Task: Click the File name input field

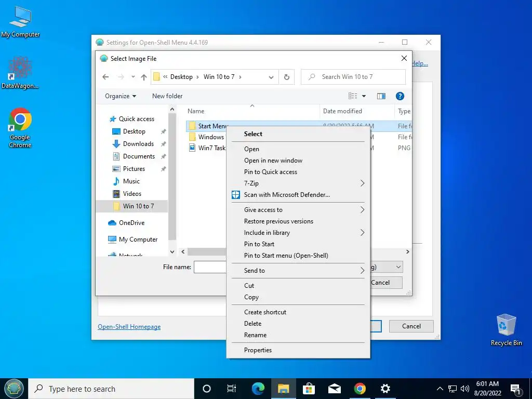Action: tap(210, 267)
